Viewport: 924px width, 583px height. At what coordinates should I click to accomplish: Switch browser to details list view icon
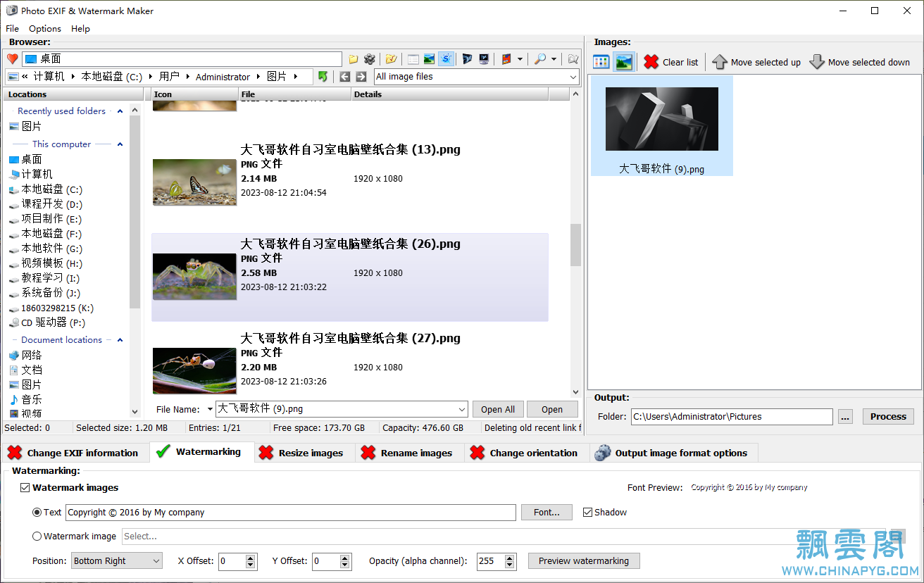point(413,59)
